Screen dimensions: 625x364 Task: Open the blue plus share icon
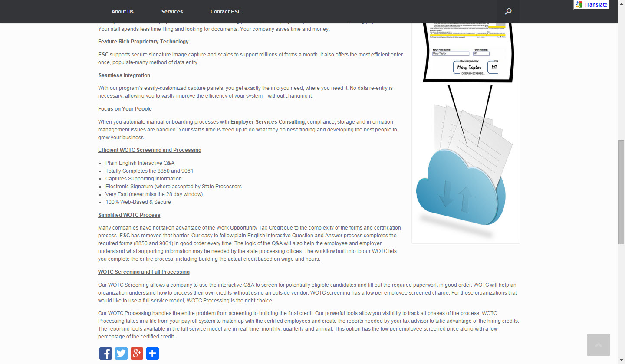tap(152, 353)
